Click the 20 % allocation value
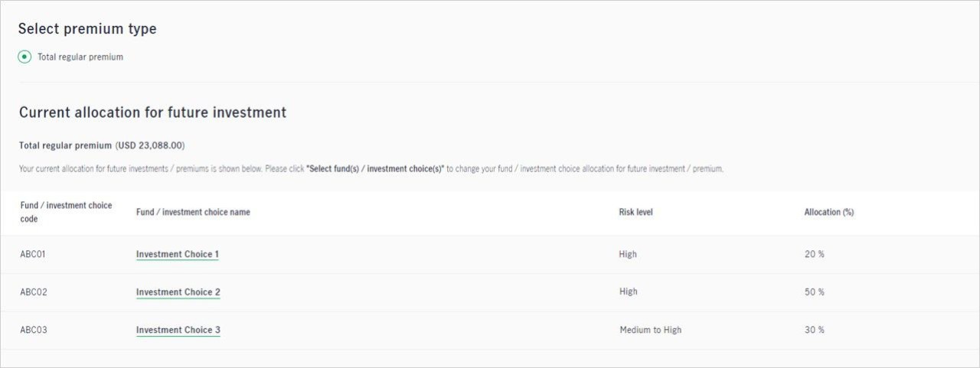The height and width of the screenshot is (368, 980). [x=815, y=254]
